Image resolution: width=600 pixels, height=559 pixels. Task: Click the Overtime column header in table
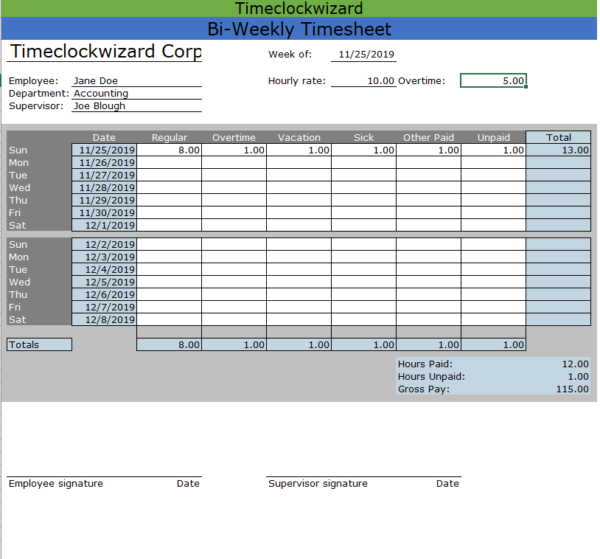[234, 137]
